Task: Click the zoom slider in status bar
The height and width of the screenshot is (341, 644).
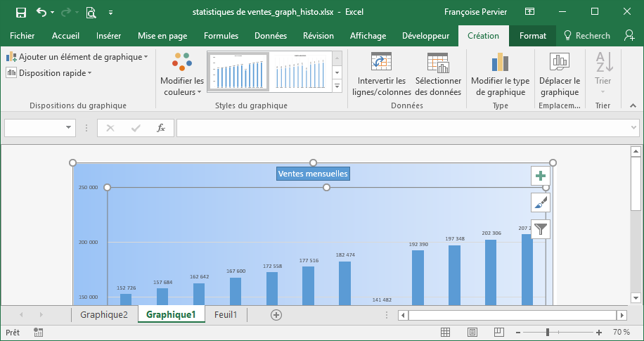Action: [x=548, y=332]
